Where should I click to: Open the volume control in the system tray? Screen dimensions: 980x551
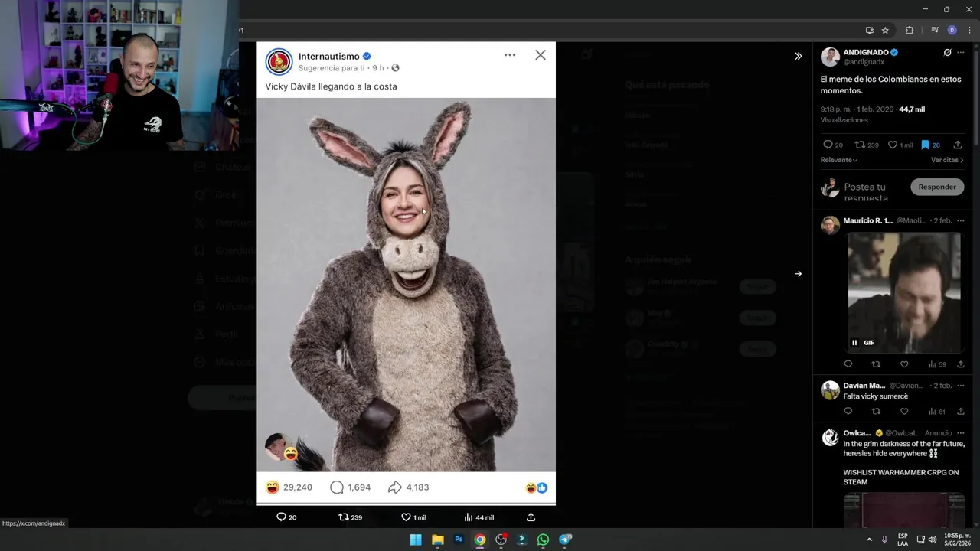point(933,540)
